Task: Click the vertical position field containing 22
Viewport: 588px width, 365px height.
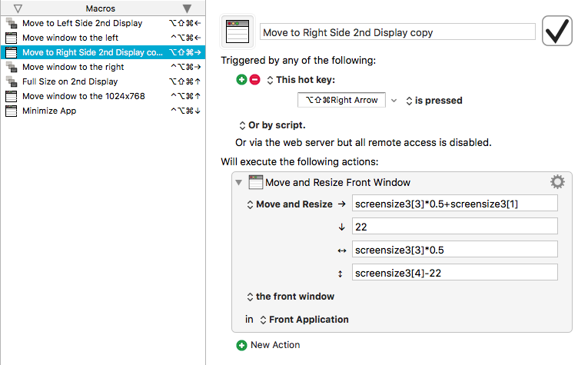Action: click(454, 227)
